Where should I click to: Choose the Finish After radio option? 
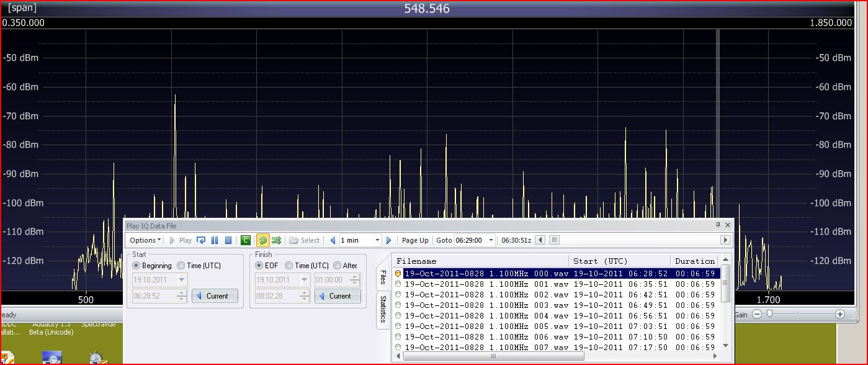(x=338, y=266)
